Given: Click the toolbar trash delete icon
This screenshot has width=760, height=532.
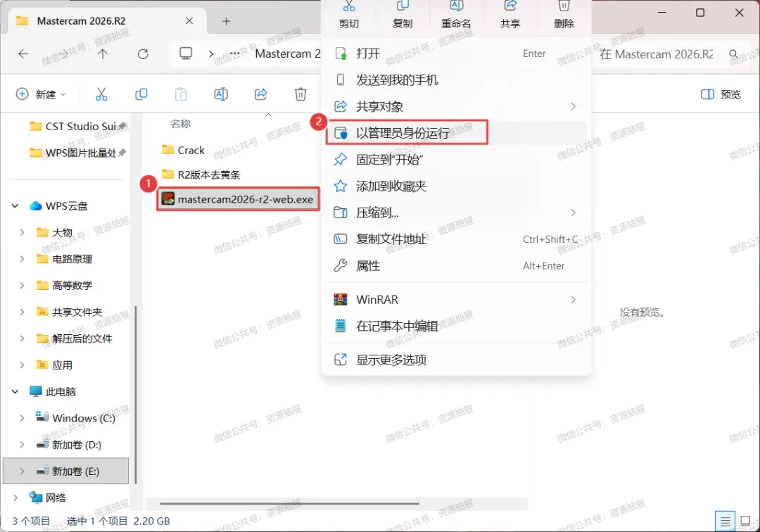Looking at the screenshot, I should pos(300,94).
